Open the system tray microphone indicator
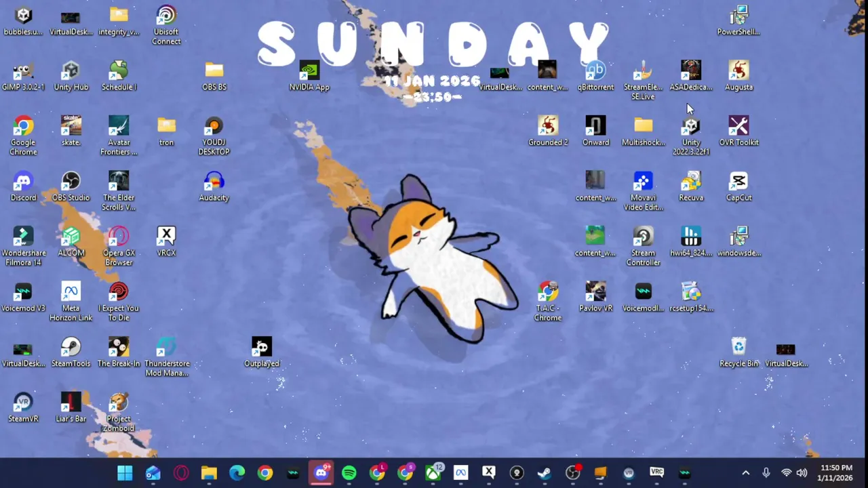Viewport: 868px width, 488px height. pyautogui.click(x=766, y=472)
